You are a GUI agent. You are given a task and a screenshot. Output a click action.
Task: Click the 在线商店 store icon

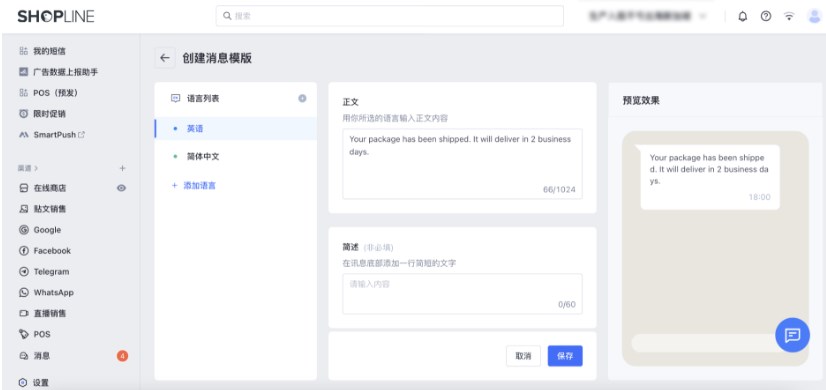point(23,188)
